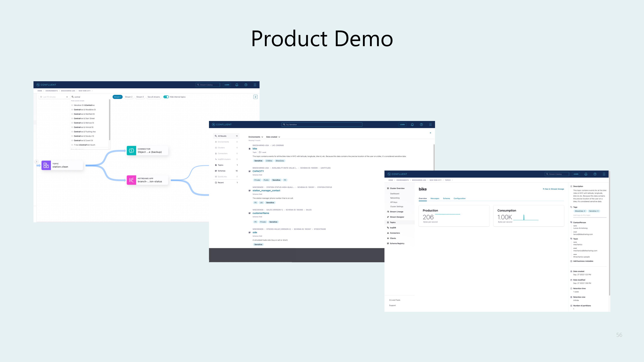
Task: Click LEARN button in stream lineage window
Action: [227, 85]
